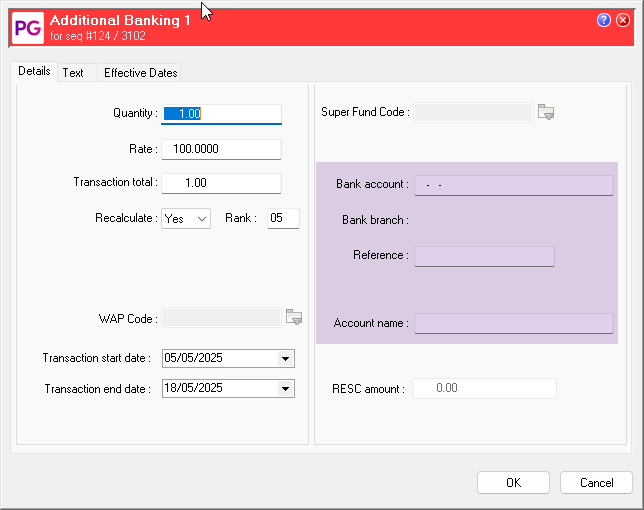Open help via the question mark icon
Image resolution: width=644 pixels, height=510 pixels.
[604, 20]
